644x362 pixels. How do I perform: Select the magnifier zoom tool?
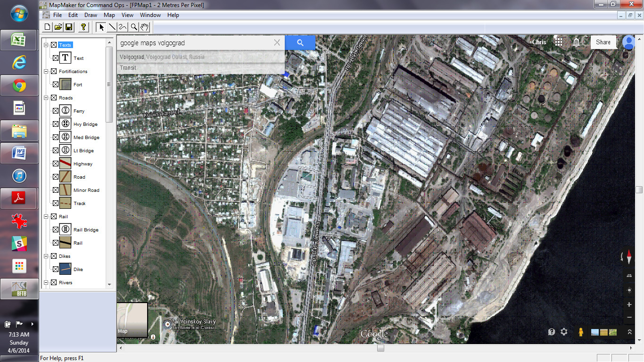click(134, 27)
